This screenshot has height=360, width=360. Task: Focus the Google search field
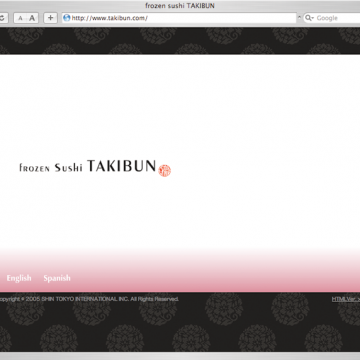point(337,18)
